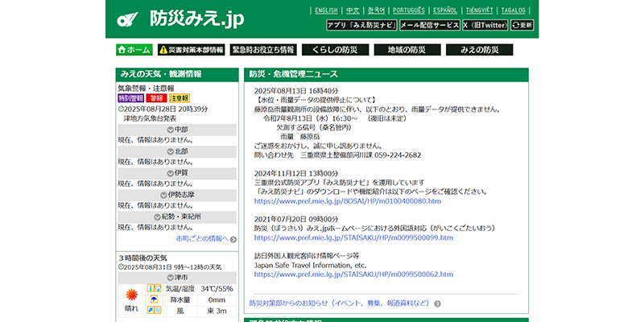Open みえの防災 menu
Viewport: 644px width, 322px height.
pyautogui.click(x=479, y=50)
